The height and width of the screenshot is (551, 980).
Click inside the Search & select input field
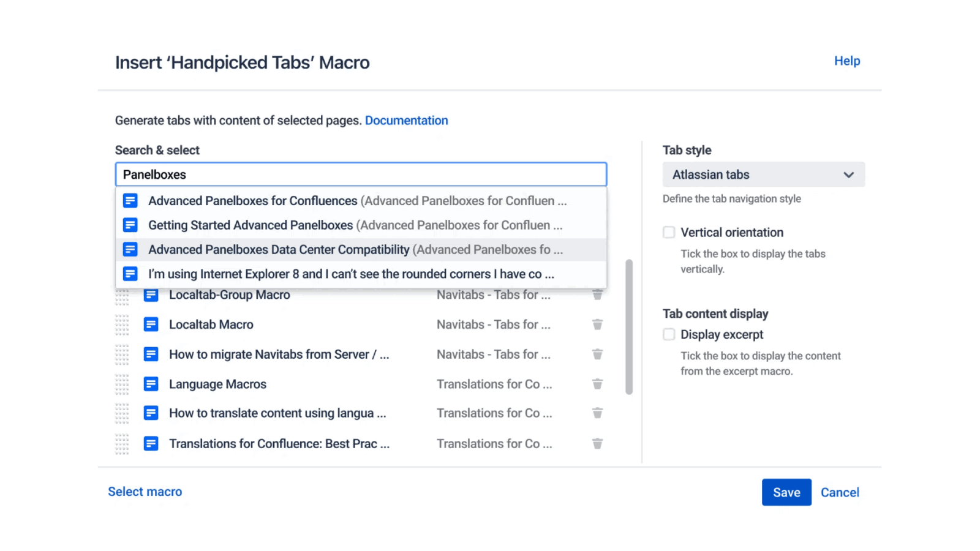point(361,174)
